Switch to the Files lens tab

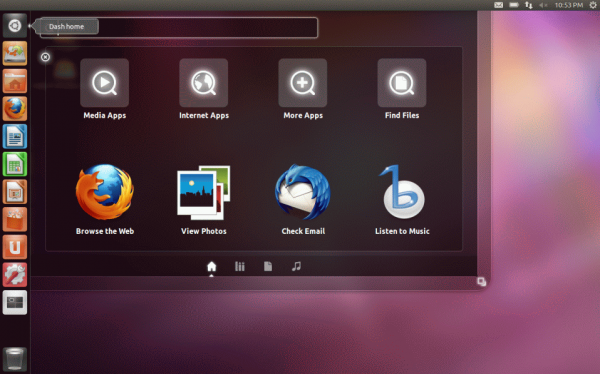268,266
